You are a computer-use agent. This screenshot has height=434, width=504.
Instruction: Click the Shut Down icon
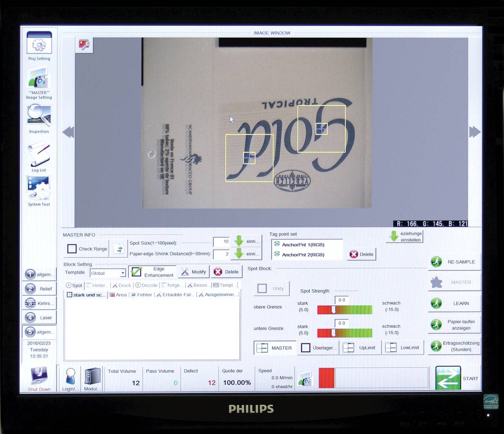coord(39,376)
